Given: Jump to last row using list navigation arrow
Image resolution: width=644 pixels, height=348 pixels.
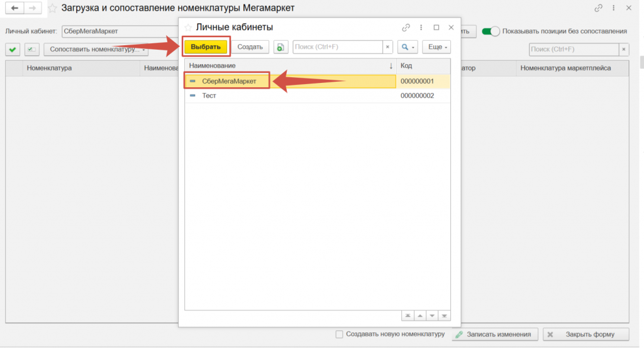Looking at the screenshot, I should tap(445, 315).
